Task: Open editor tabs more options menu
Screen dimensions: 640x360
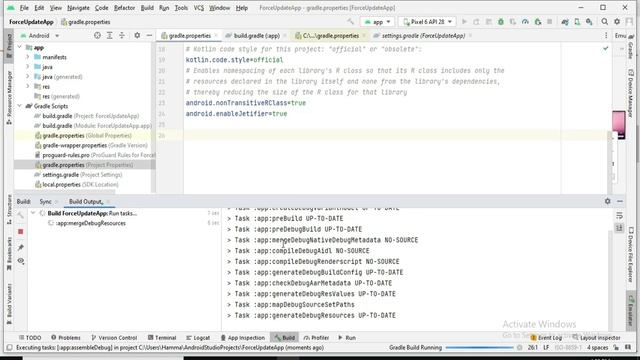Action: [606, 36]
